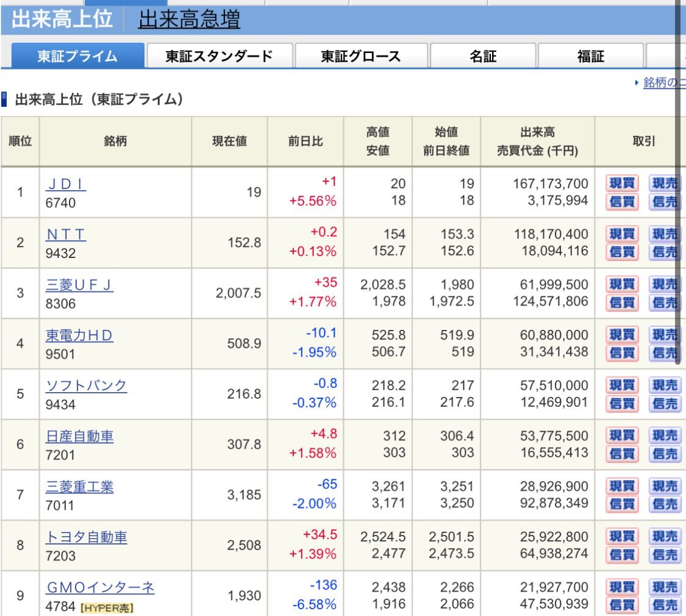
Task: Click 信買 button for 三菱重工業
Action: point(622,504)
